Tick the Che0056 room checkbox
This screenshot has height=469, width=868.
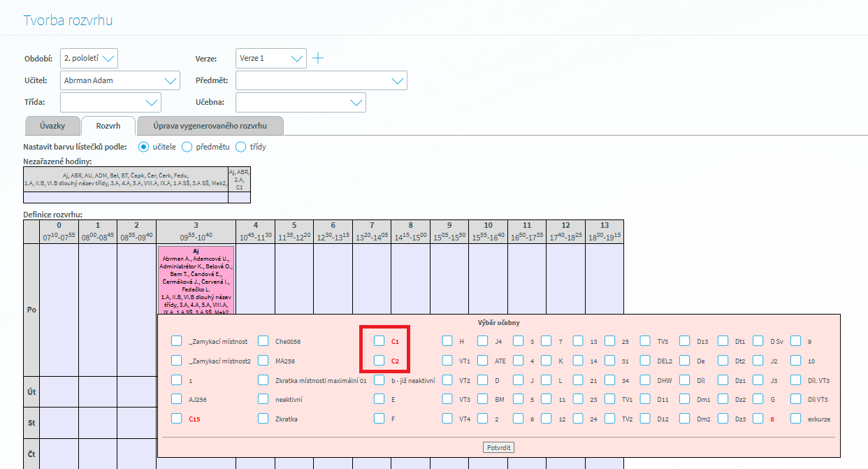[x=263, y=341]
